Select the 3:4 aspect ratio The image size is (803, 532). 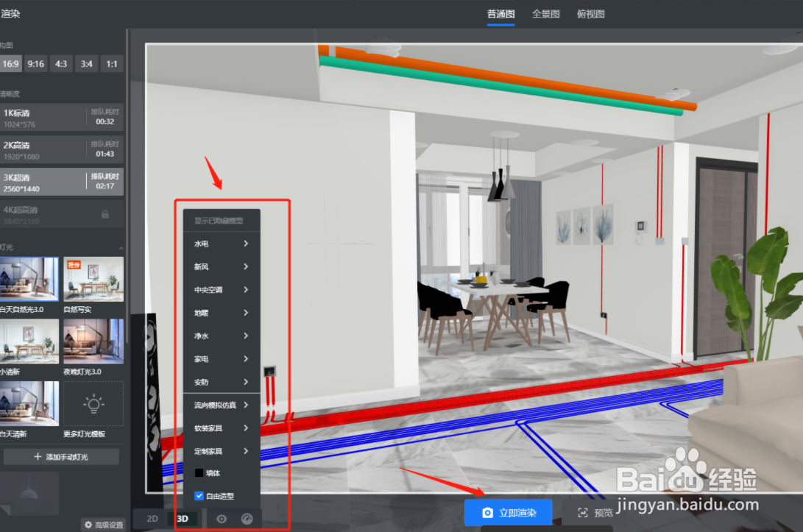(x=87, y=64)
